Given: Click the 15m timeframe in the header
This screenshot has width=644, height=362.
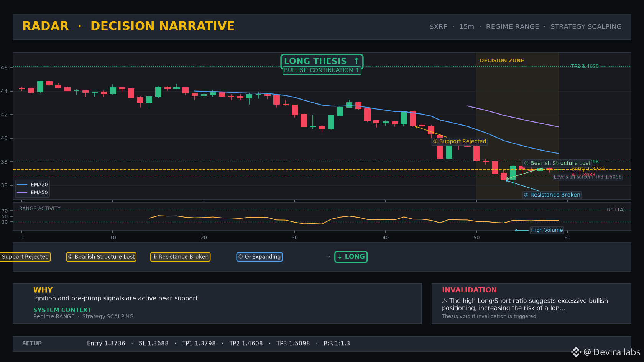Looking at the screenshot, I should coord(467,27).
